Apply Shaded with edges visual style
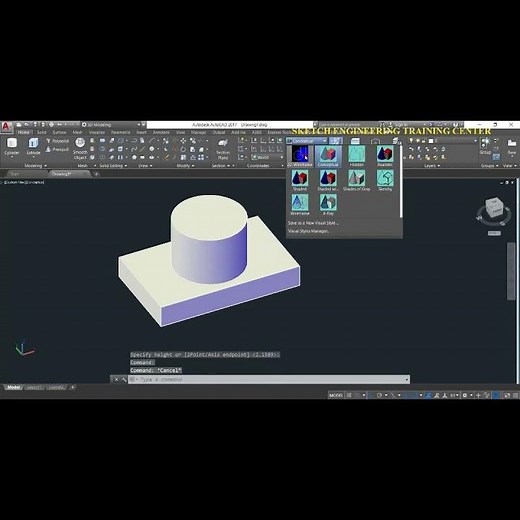Screen dimensions: 520x520 328,180
